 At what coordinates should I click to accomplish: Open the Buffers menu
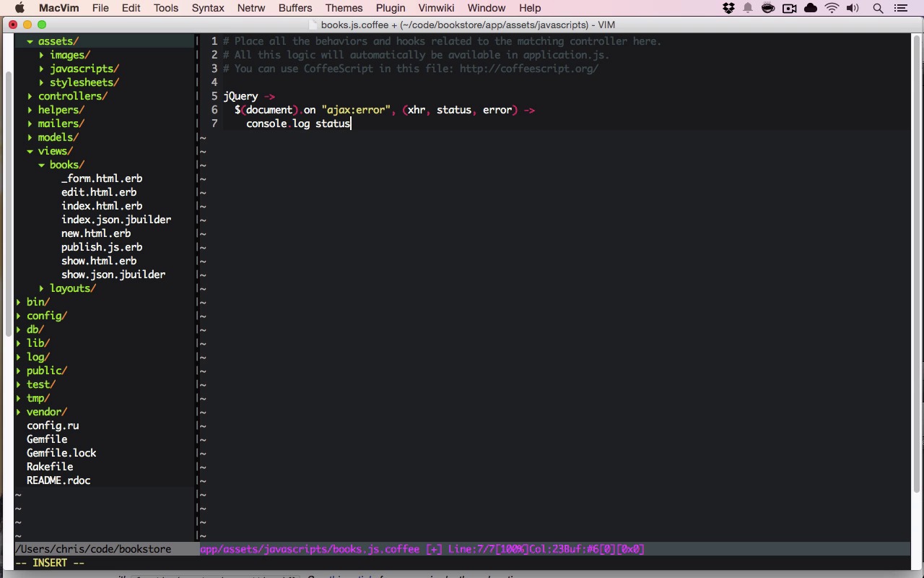(295, 8)
